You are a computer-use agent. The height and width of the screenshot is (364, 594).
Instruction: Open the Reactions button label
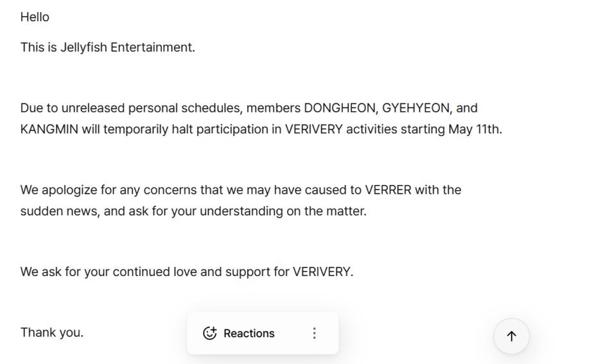(249, 333)
